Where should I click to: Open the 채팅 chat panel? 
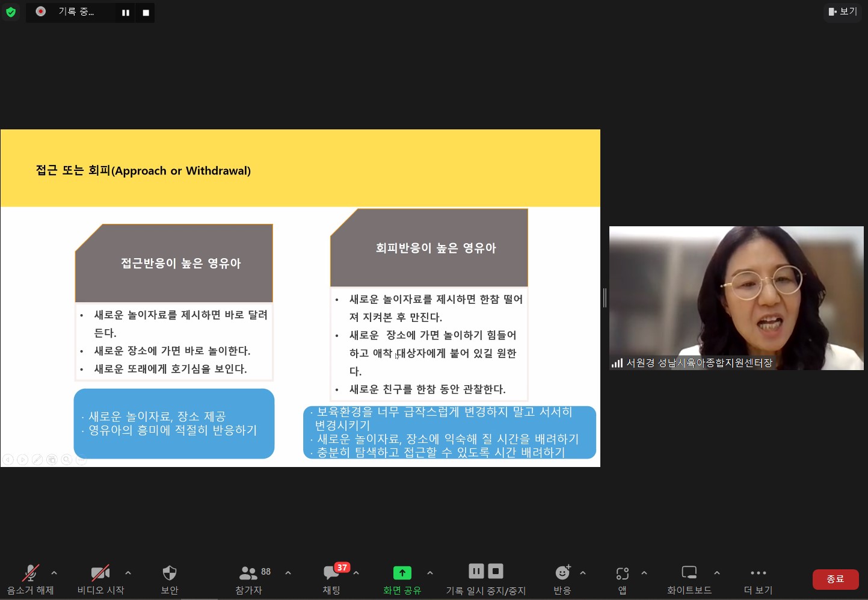click(331, 580)
